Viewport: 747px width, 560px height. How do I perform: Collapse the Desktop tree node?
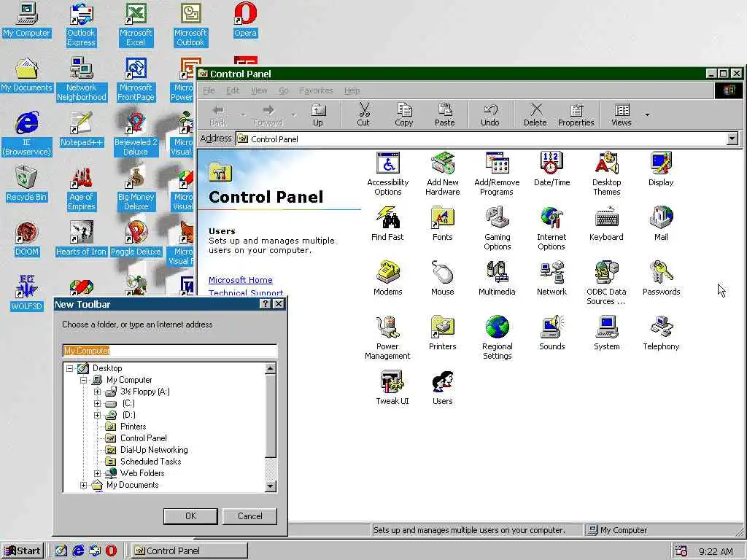[x=69, y=368]
